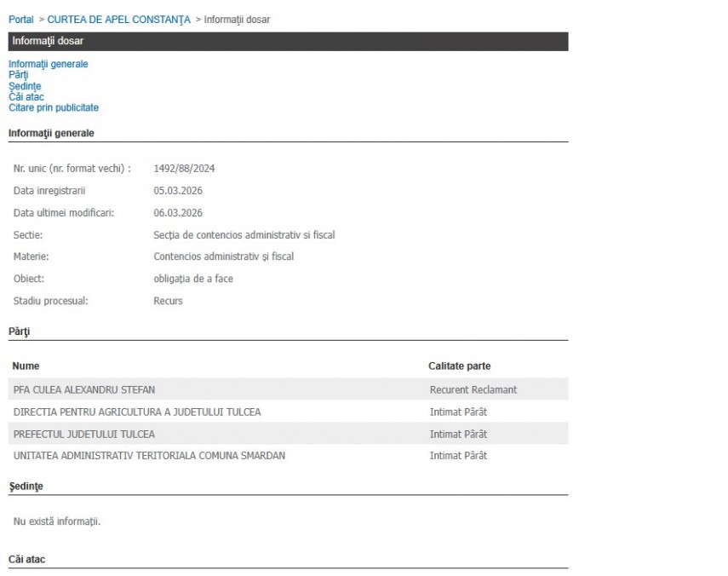Open the Citare prin publicitate link

coord(54,108)
